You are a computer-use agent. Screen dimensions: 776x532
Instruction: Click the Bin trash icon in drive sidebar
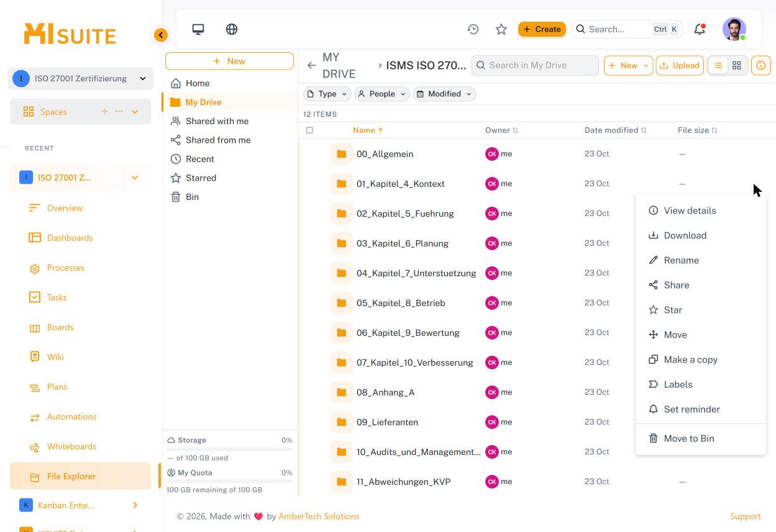tap(176, 197)
